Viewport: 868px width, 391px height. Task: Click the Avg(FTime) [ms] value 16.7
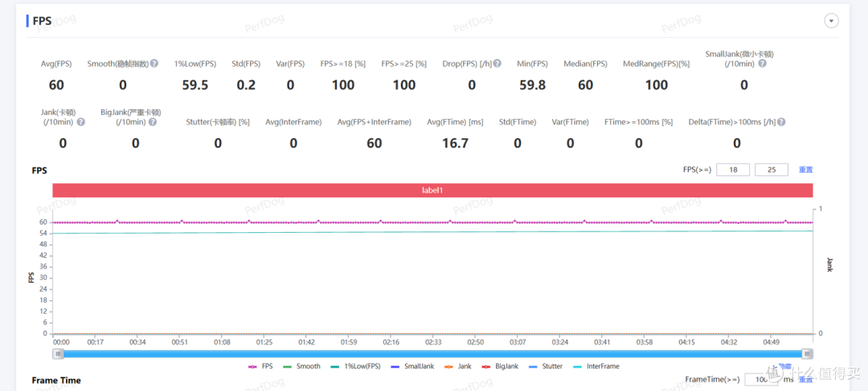point(456,143)
